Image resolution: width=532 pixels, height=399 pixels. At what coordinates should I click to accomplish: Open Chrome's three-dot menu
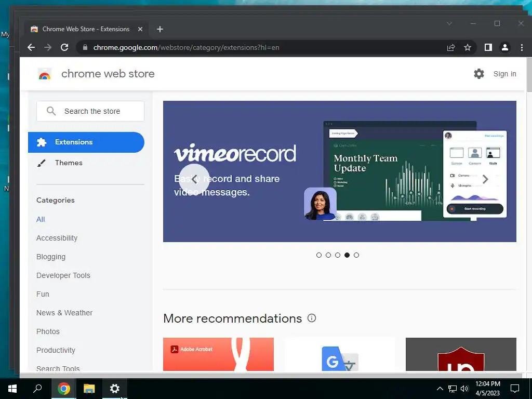(522, 47)
